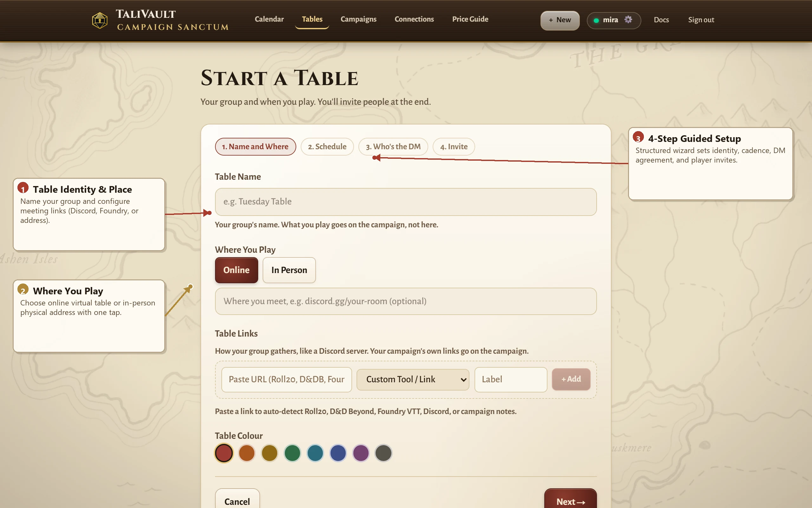Click the TaliVault dice logo icon
Image resolution: width=812 pixels, height=508 pixels.
point(100,20)
